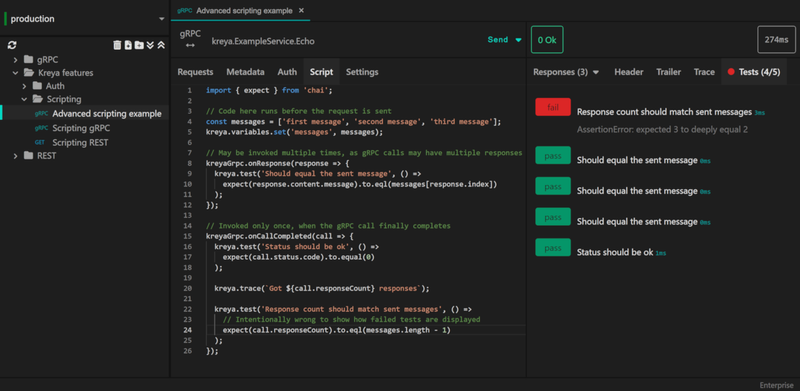Collapse the Kreya features folder
800x391 pixels.
tap(15, 72)
